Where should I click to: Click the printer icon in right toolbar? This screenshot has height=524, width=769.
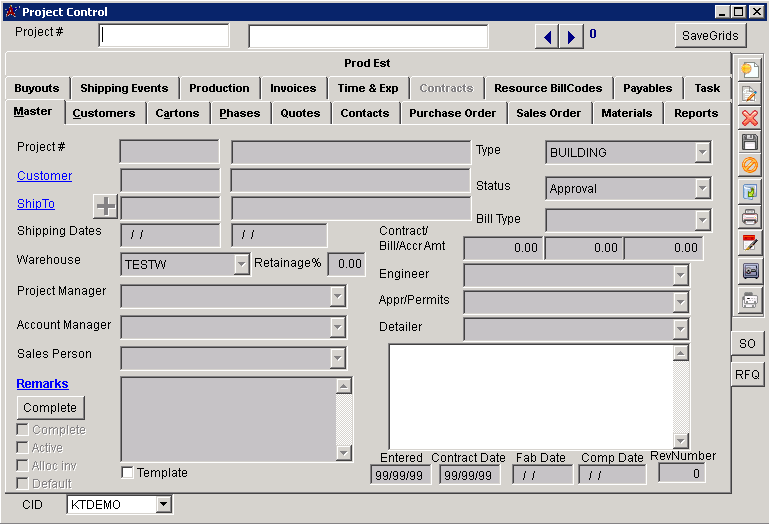[x=749, y=216]
